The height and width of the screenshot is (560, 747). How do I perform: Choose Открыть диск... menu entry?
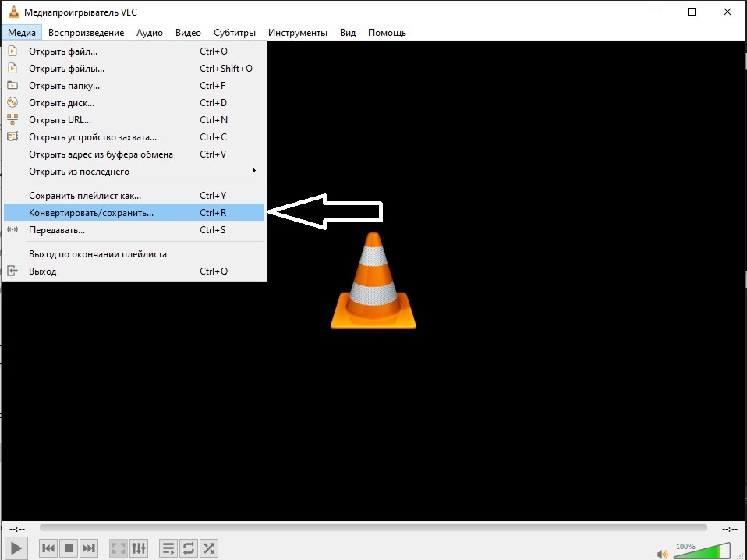pyautogui.click(x=134, y=102)
